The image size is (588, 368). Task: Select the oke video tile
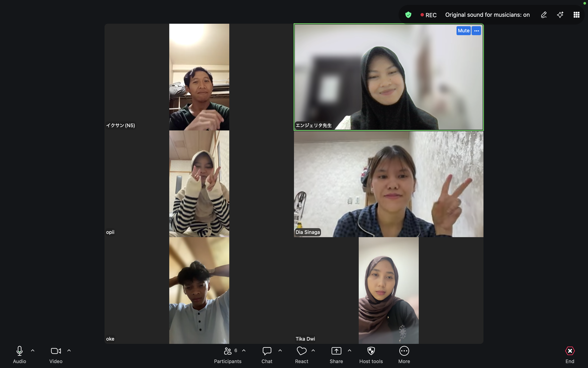[x=199, y=290]
